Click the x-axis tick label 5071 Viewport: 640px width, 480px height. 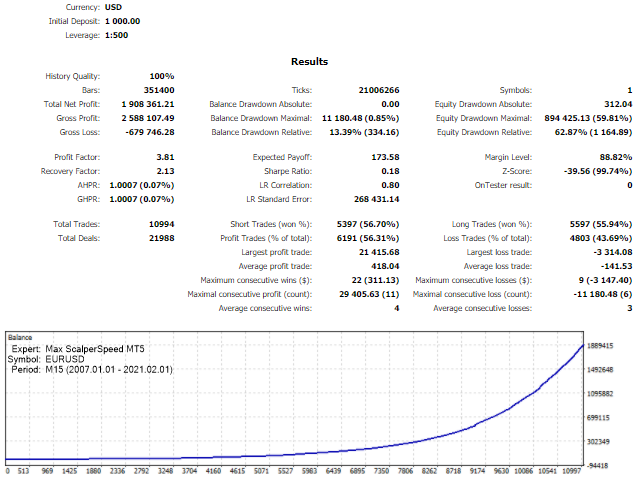coord(261,471)
